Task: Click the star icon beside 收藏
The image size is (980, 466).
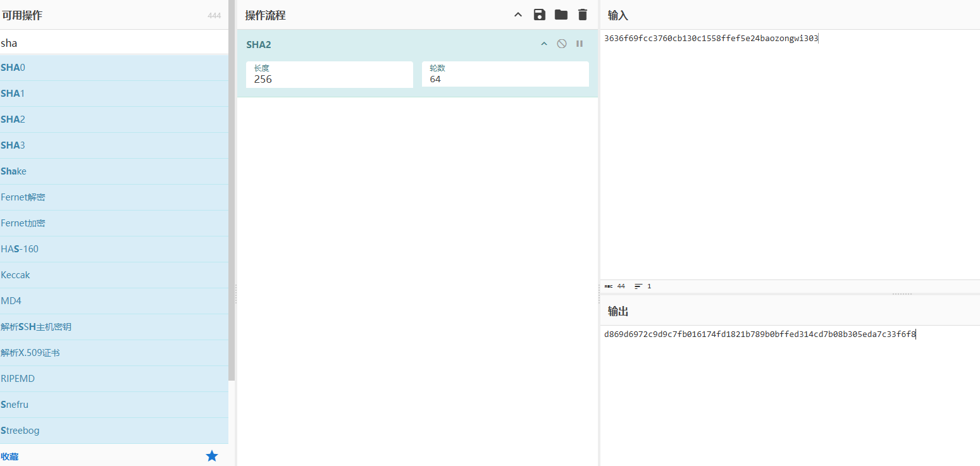Action: click(x=212, y=456)
